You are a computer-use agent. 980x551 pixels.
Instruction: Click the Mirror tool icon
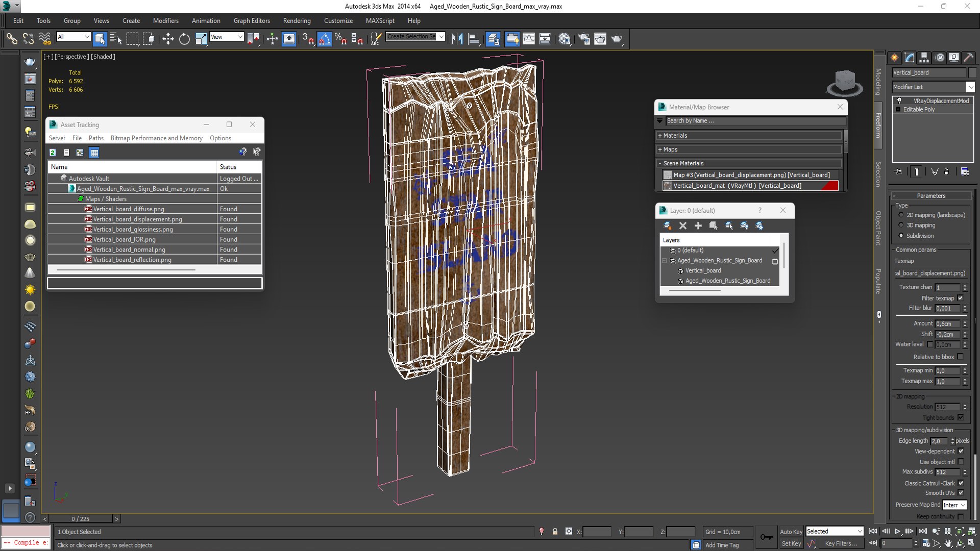[457, 39]
